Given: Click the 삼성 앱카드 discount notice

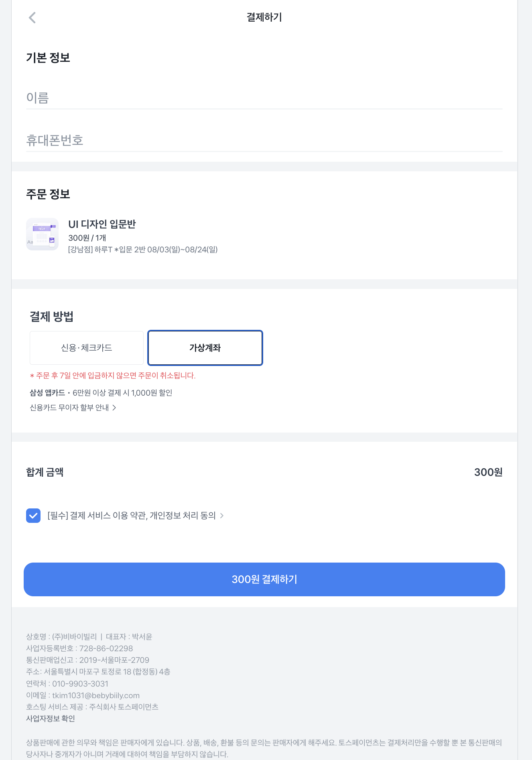Looking at the screenshot, I should 101,393.
